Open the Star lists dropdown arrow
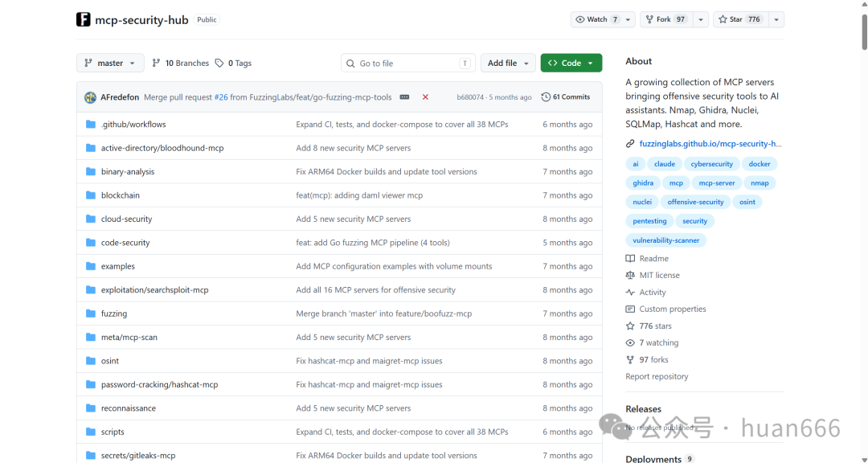This screenshot has height=463, width=868. (x=776, y=19)
